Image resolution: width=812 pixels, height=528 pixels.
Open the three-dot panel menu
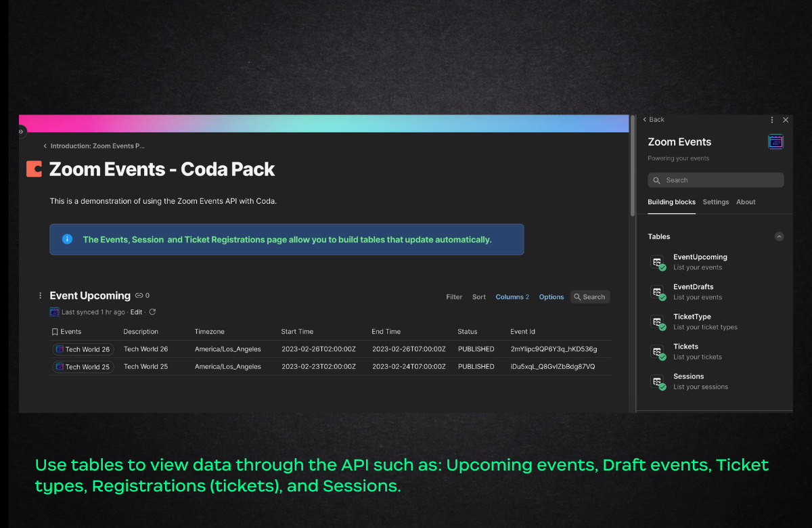(x=772, y=120)
